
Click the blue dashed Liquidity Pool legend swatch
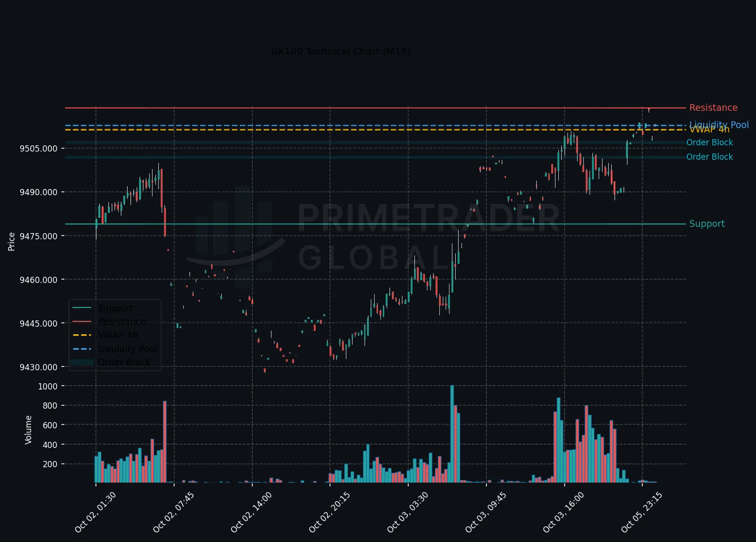[82, 349]
